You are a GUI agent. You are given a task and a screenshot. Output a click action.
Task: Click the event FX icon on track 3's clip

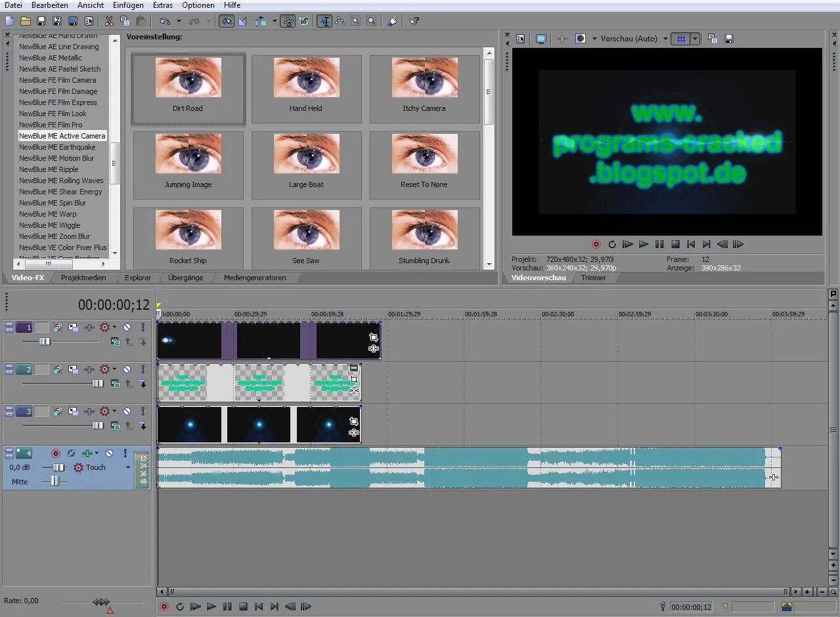point(354,432)
